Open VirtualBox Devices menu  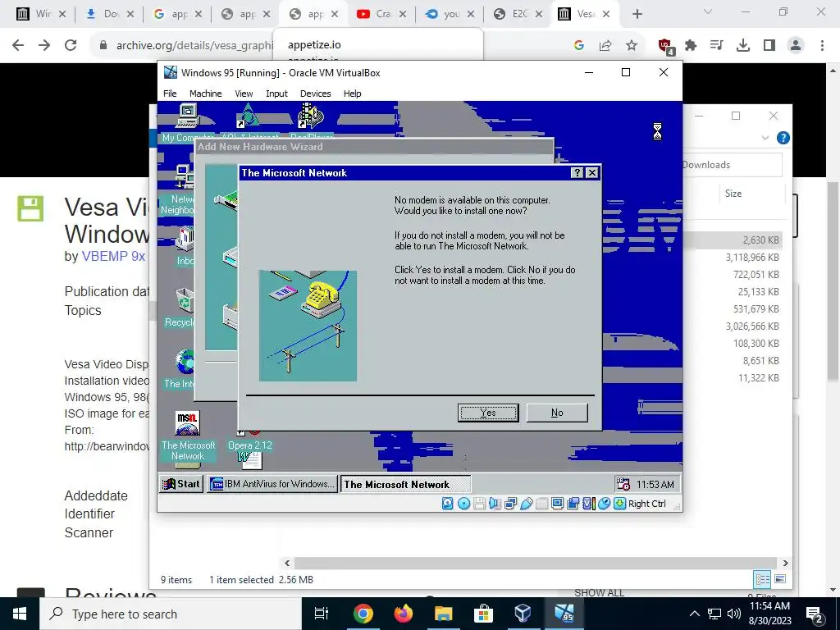point(315,94)
